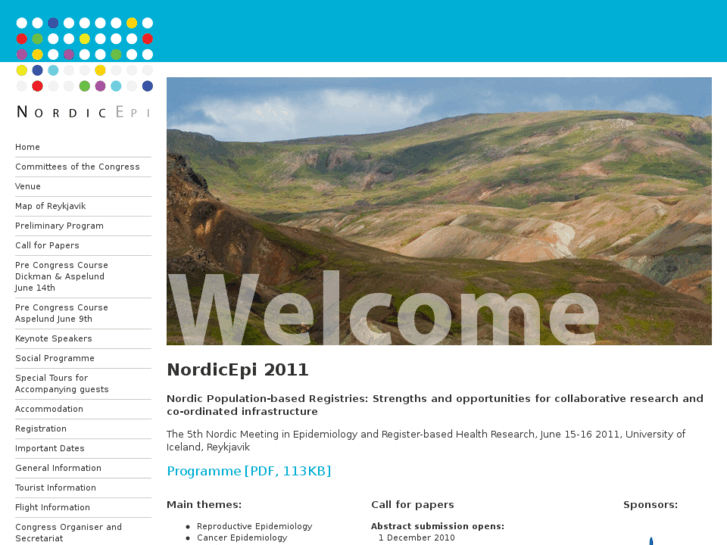
Task: Click the Call for papers heading
Action: (x=413, y=505)
